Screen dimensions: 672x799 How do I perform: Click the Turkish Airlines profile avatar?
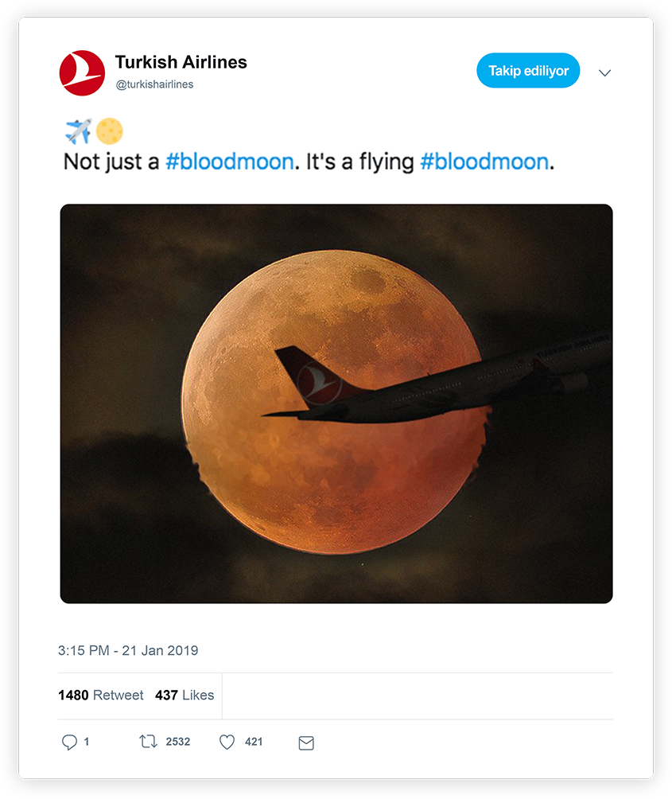click(82, 72)
